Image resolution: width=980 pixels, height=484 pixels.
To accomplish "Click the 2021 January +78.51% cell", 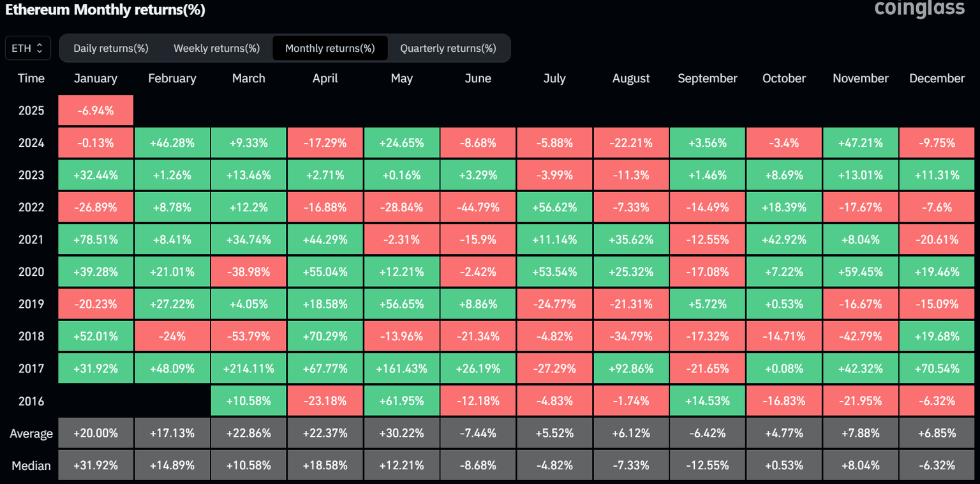I will click(x=96, y=239).
